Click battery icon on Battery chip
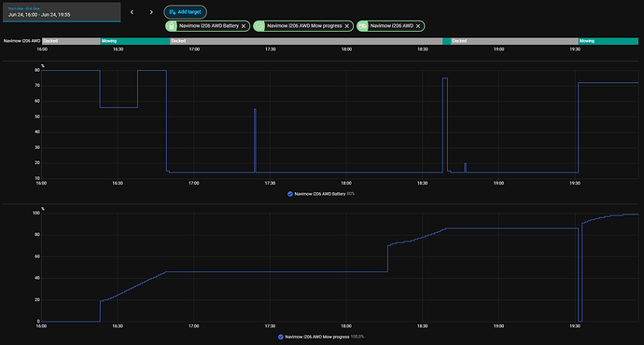The image size is (644, 345). 172,26
